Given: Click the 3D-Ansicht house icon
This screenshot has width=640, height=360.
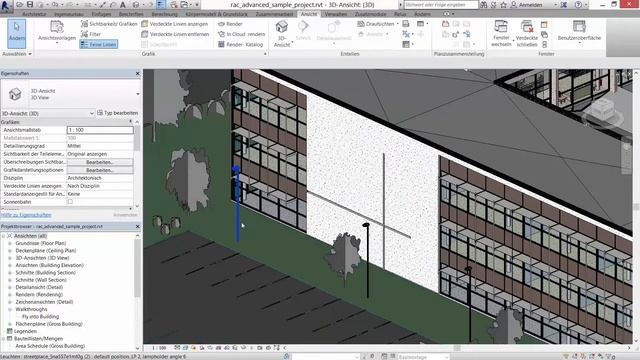Looking at the screenshot, I should [x=282, y=27].
